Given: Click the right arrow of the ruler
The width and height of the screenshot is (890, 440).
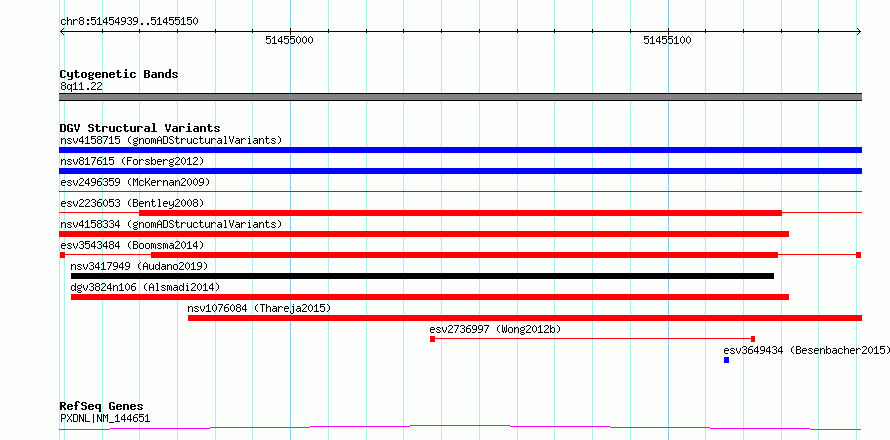Looking at the screenshot, I should [859, 32].
